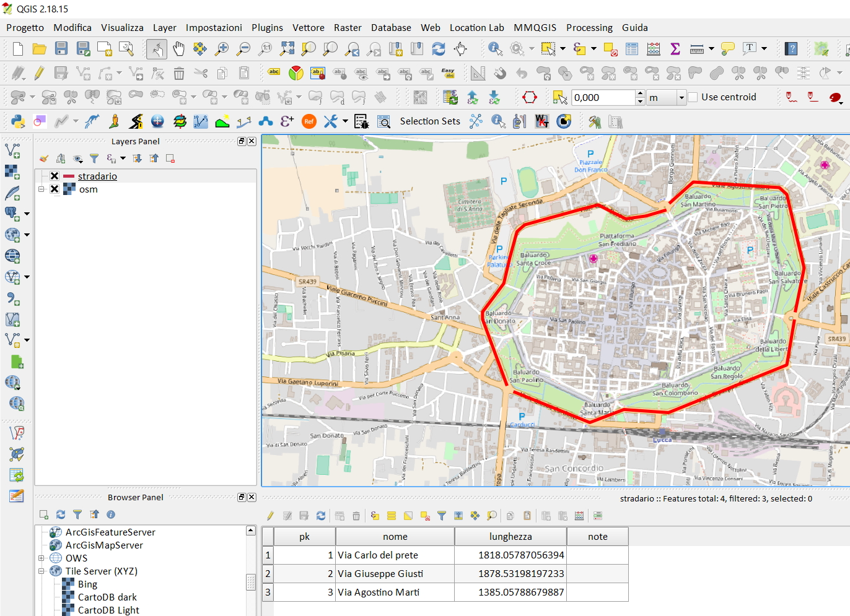850x616 pixels.
Task: Click the Refresh map icon
Action: click(x=439, y=49)
